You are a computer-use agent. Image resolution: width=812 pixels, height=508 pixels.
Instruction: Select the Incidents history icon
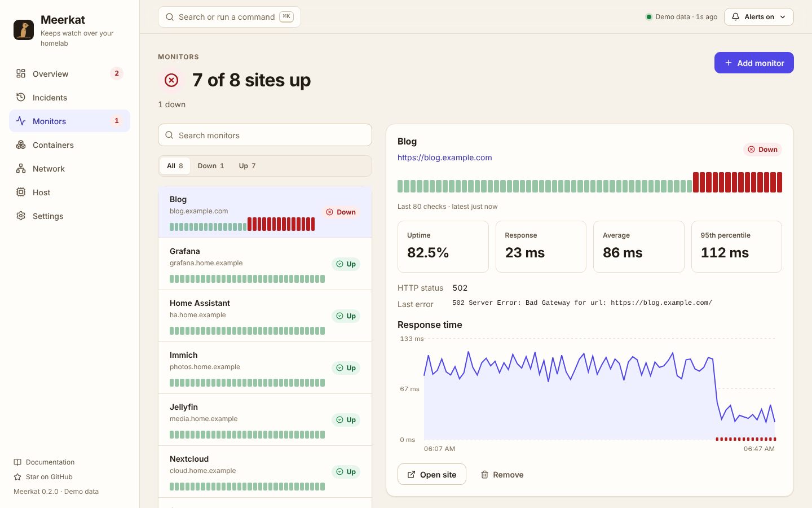tap(21, 97)
